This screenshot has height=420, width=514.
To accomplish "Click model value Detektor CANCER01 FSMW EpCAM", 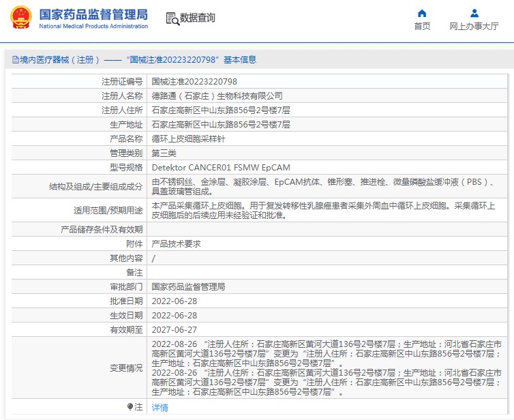I will [x=221, y=168].
